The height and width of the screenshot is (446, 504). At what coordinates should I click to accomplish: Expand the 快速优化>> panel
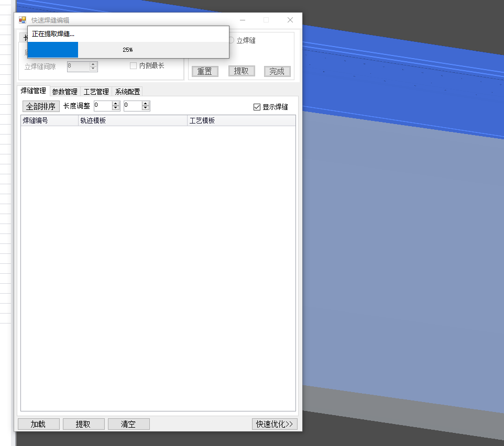pos(275,424)
